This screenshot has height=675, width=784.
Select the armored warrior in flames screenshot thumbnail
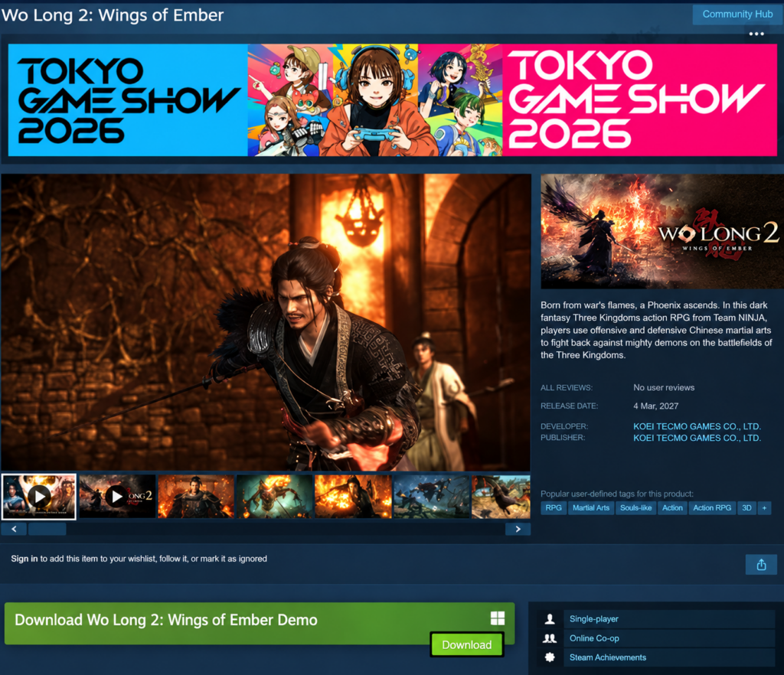(195, 497)
